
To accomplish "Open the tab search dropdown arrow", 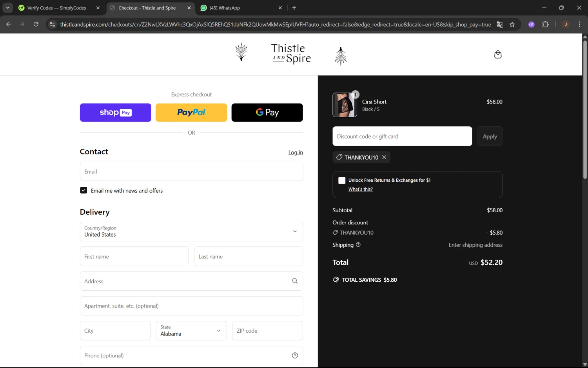I will click(7, 8).
